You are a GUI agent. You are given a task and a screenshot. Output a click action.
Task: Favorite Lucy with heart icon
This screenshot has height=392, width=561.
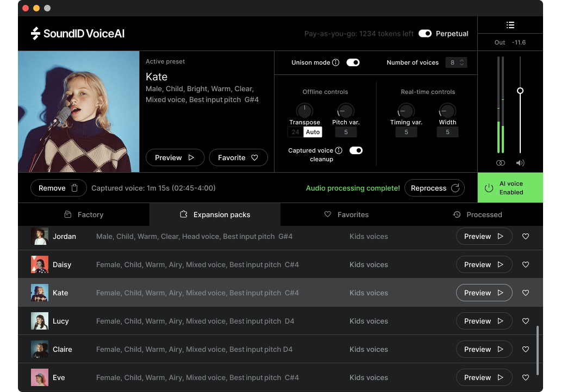tap(526, 321)
